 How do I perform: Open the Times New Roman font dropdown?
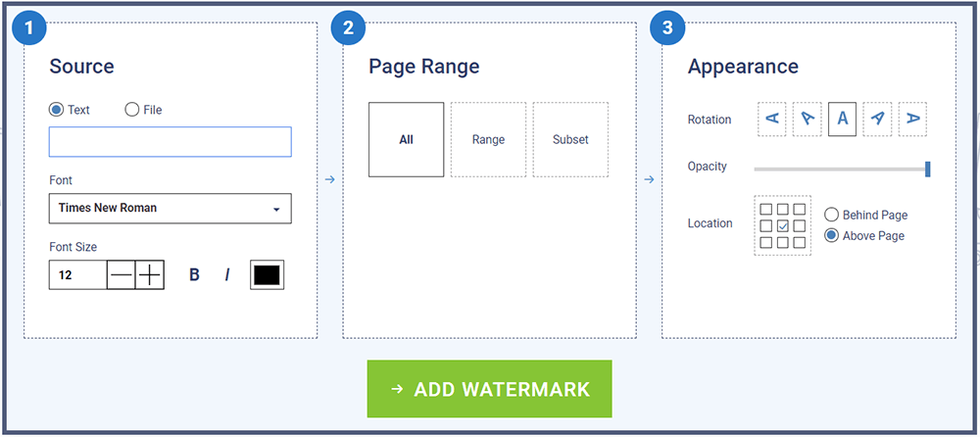point(170,208)
